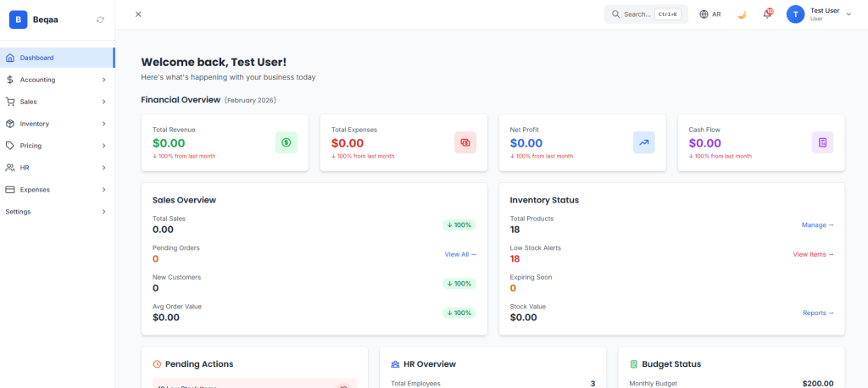Open the HR sidebar menu item
This screenshot has width=868, height=388.
(57, 168)
